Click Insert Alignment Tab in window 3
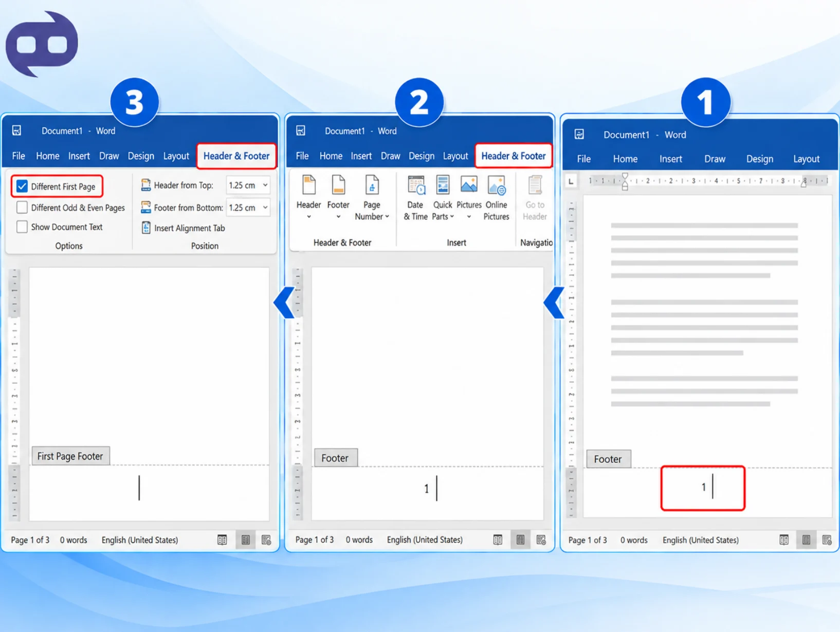This screenshot has height=632, width=840. point(183,228)
